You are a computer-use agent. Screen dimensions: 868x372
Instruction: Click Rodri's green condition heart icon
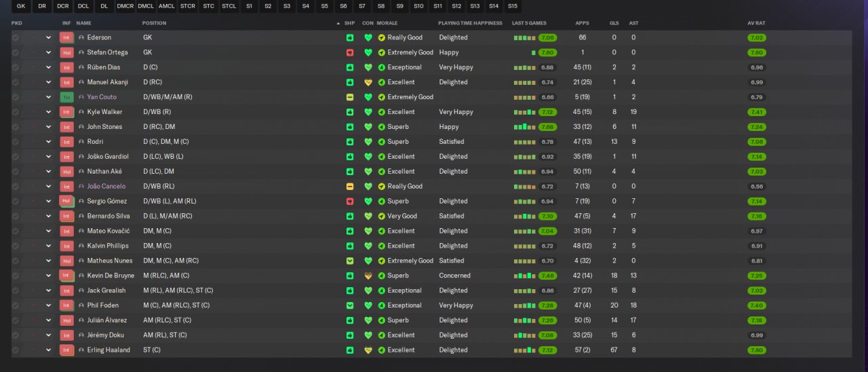tap(368, 142)
